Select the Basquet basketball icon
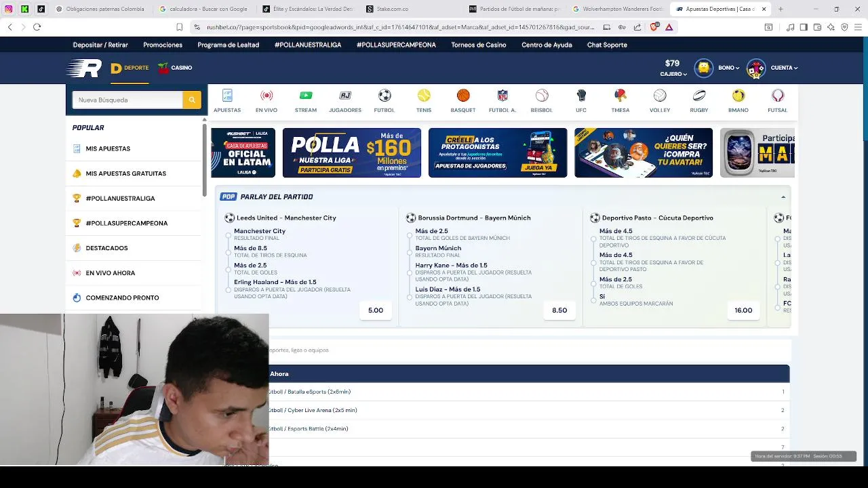Viewport: 868px width, 488px height. (463, 96)
